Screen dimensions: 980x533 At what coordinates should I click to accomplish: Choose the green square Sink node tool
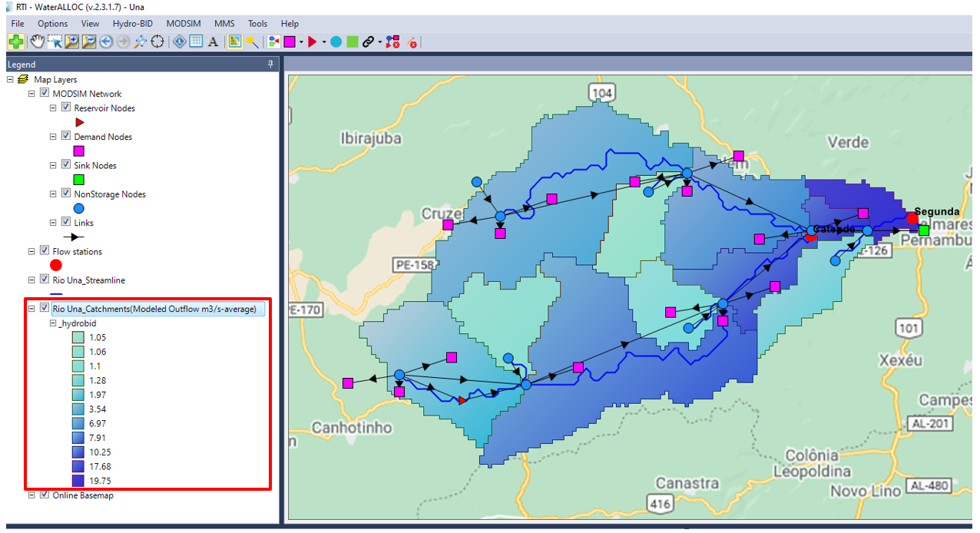tap(352, 41)
